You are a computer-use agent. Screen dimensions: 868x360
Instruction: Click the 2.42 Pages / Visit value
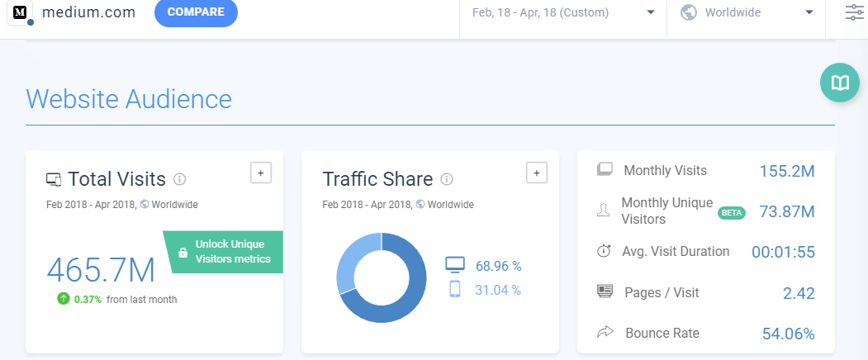(799, 293)
